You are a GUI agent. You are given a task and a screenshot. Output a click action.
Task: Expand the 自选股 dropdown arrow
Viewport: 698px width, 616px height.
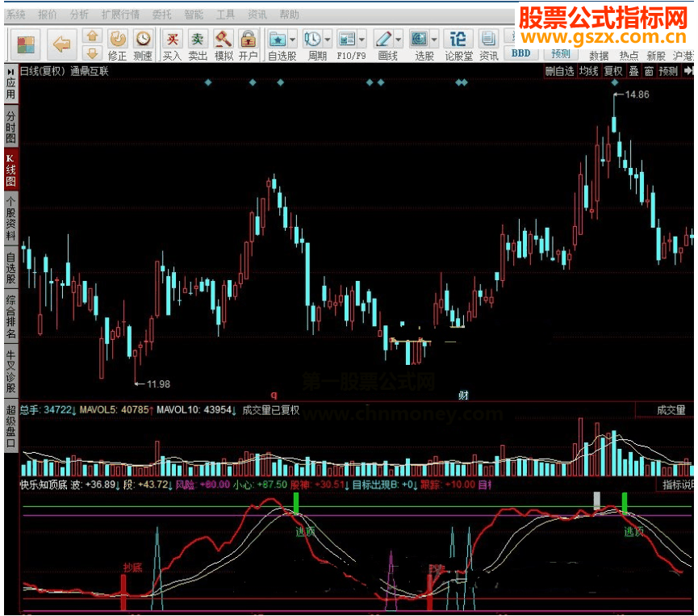click(293, 38)
